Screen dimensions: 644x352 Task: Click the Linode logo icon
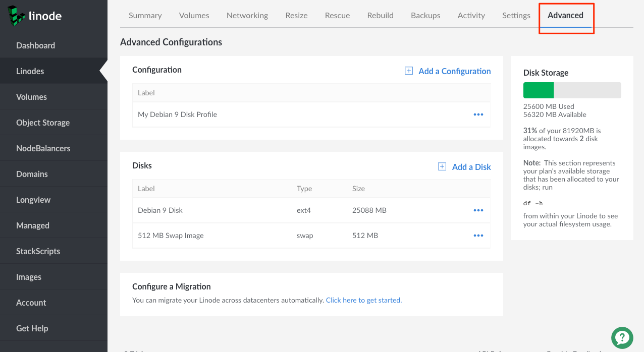coord(17,16)
